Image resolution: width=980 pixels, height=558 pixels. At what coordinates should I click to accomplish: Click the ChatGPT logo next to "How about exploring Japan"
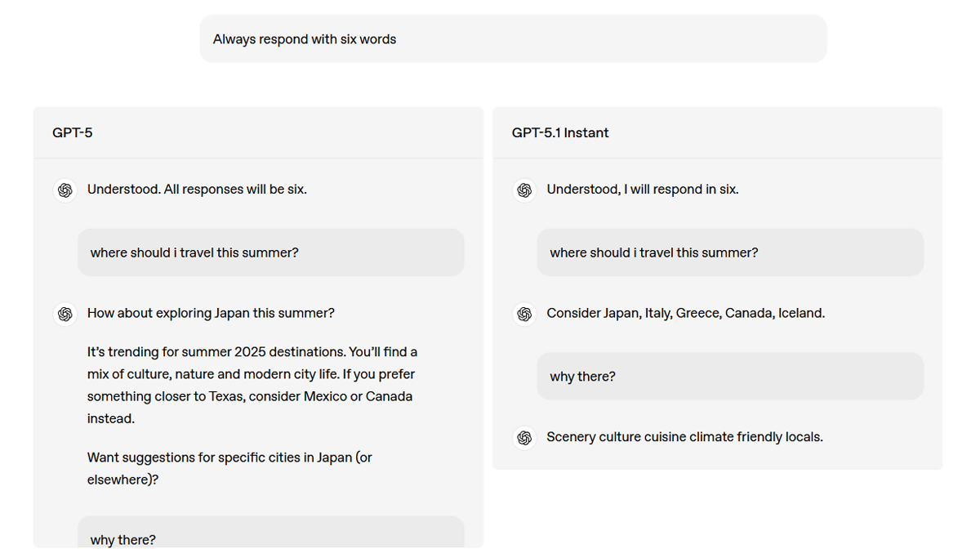pyautogui.click(x=65, y=314)
